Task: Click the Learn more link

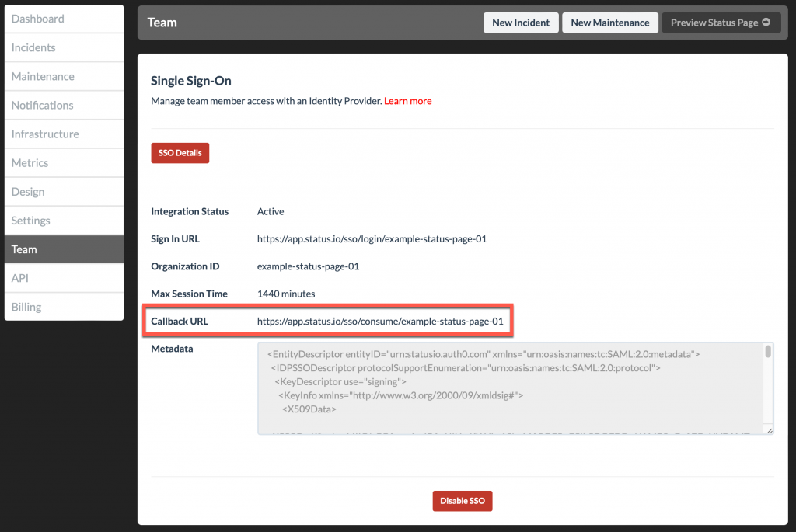Action: coord(407,100)
